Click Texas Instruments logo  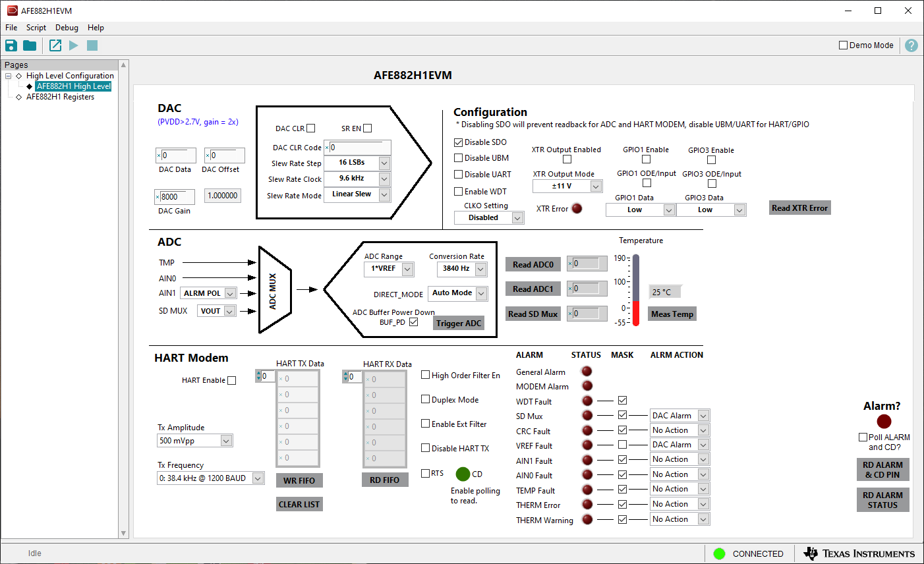pos(859,553)
